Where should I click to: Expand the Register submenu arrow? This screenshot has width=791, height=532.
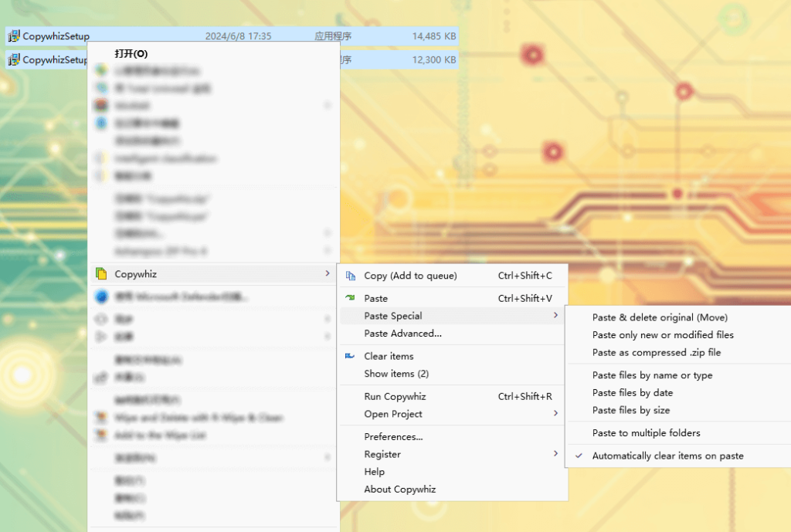tap(556, 454)
